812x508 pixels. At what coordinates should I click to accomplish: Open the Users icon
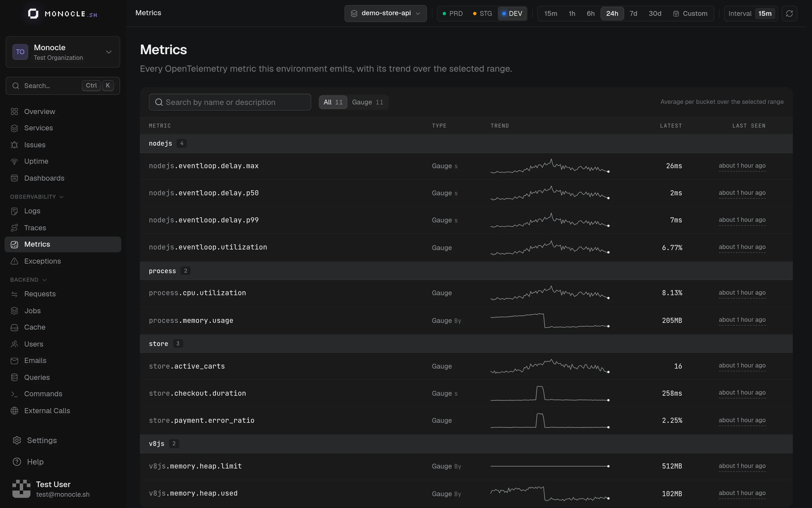(14, 344)
